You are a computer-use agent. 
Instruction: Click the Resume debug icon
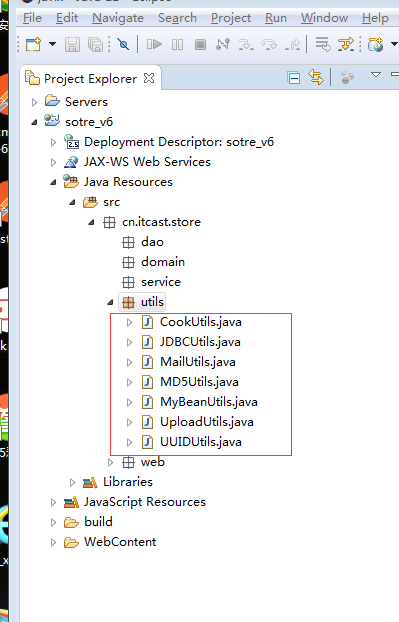point(154,44)
